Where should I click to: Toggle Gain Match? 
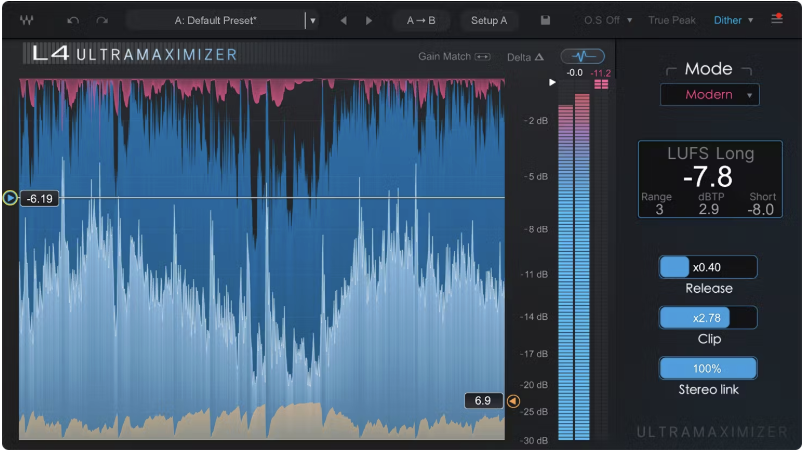pyautogui.click(x=454, y=56)
